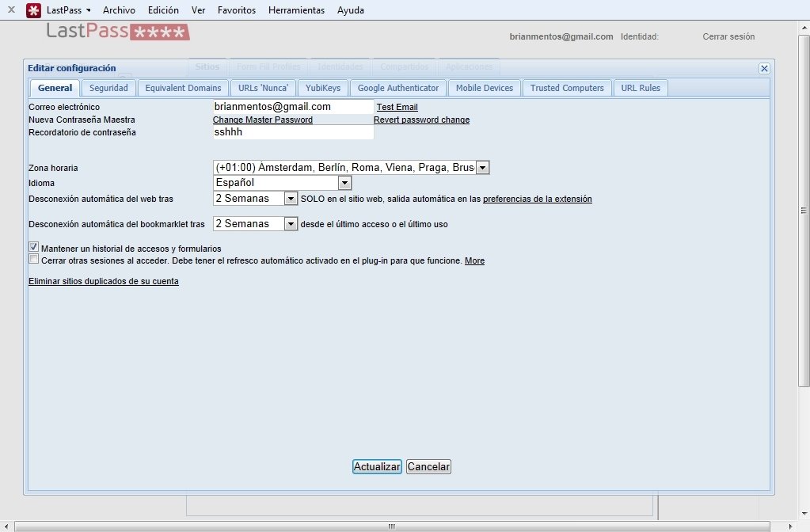Viewport: 810px width, 532px height.
Task: Open the URLs 'Nunca' tab
Action: coord(263,88)
